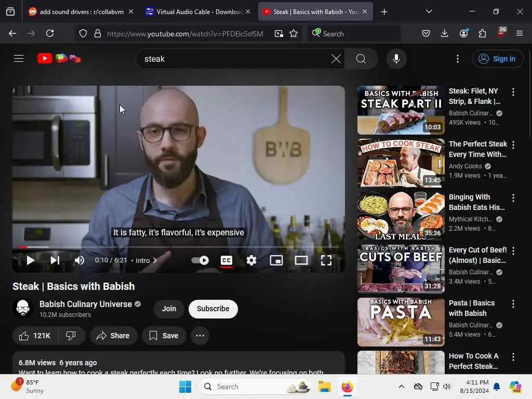
Task: Open Firefox downloads panel
Action: (x=445, y=33)
